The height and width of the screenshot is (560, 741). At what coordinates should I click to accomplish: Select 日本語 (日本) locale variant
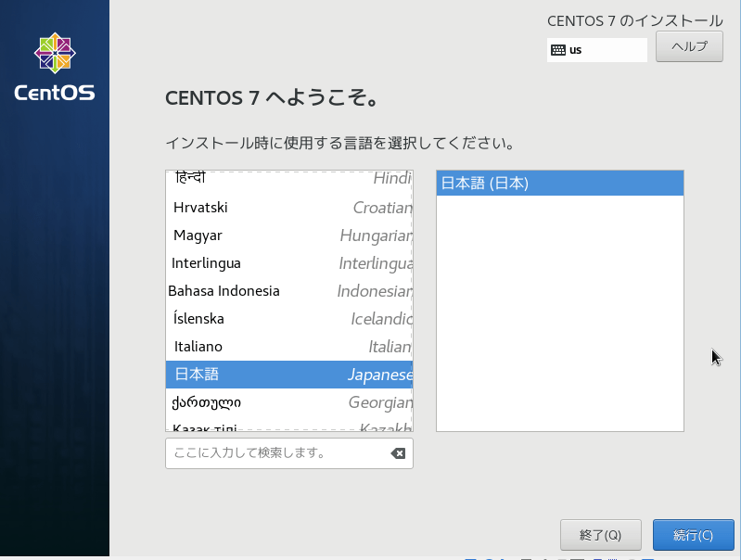click(x=559, y=184)
